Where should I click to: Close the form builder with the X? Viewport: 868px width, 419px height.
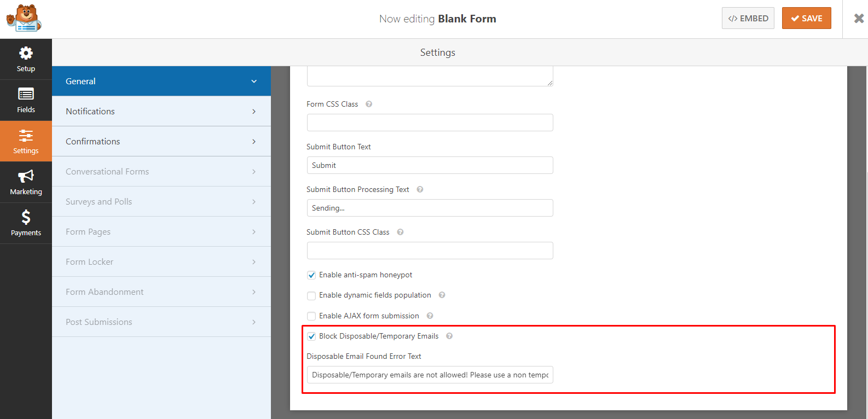[x=859, y=19]
